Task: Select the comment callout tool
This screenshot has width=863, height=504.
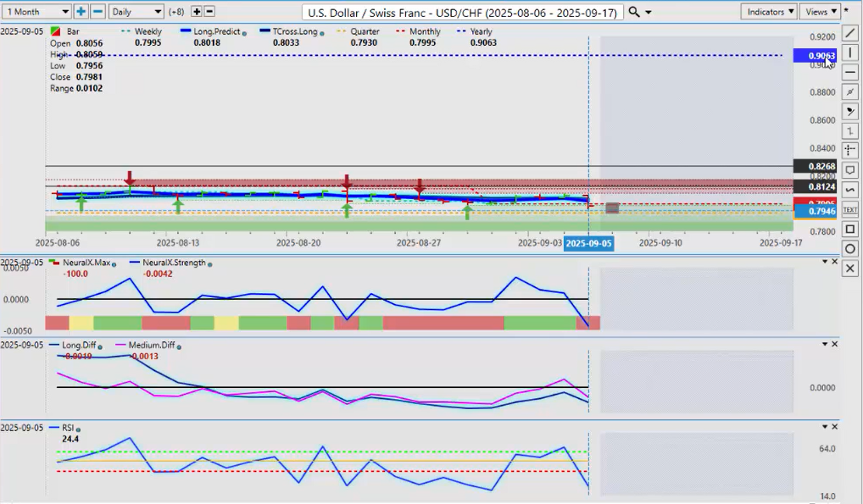Action: [851, 170]
